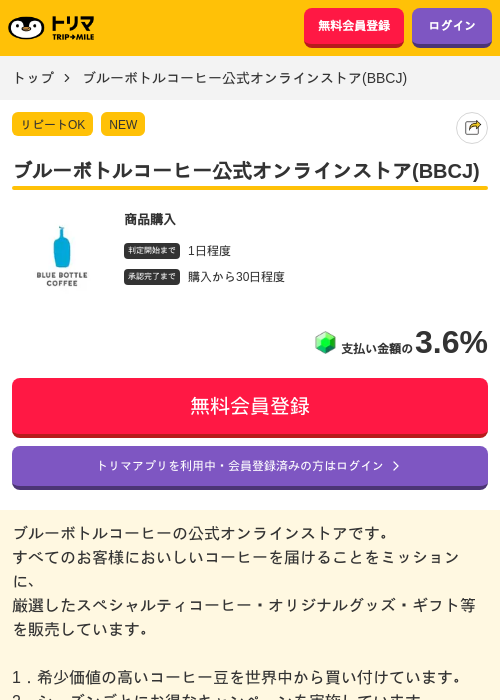Click the ブルーボトルコーヒー breadcrumb item

[245, 78]
